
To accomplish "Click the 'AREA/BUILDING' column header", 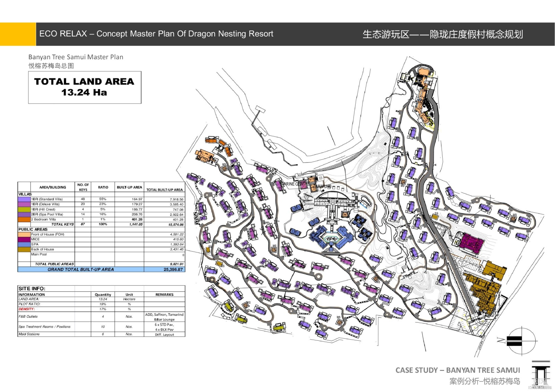I will [x=53, y=187].
